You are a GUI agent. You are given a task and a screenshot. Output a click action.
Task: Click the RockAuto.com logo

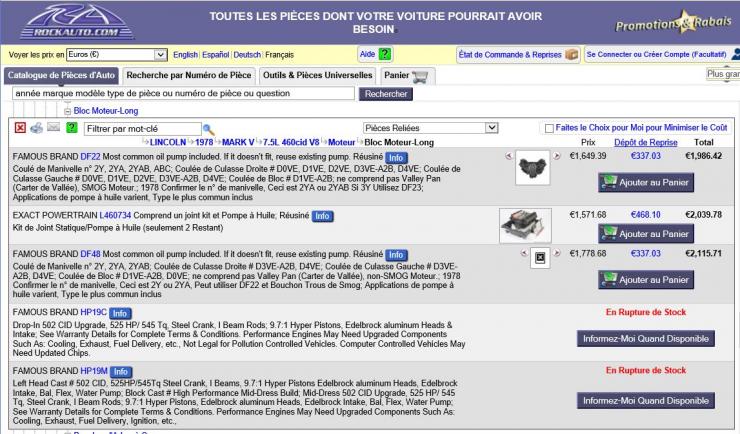(77, 21)
